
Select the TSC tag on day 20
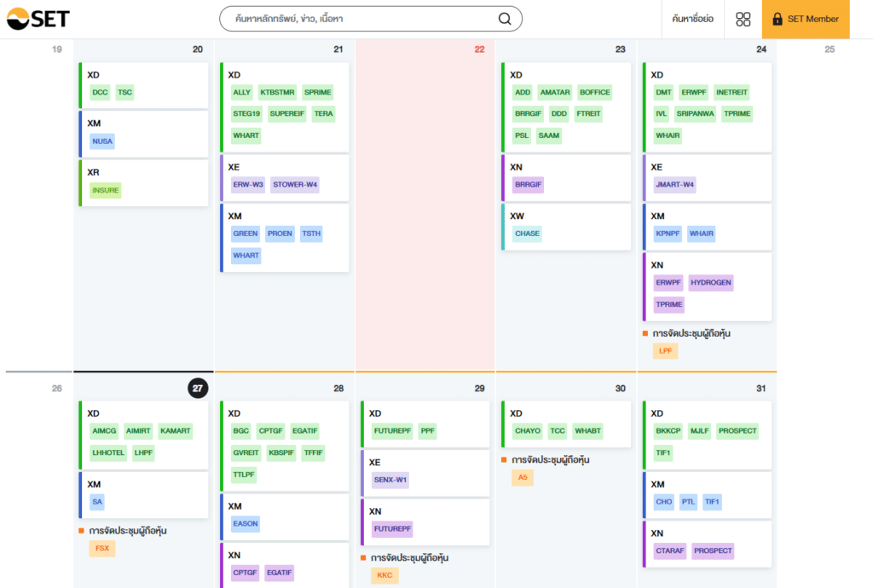pos(124,92)
